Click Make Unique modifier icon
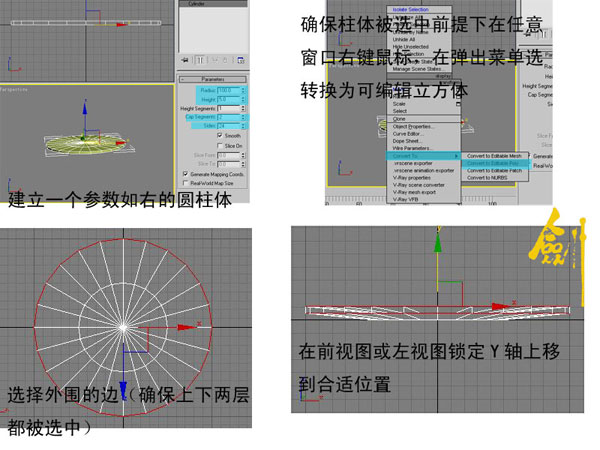The width and height of the screenshot is (600, 450). (x=216, y=60)
